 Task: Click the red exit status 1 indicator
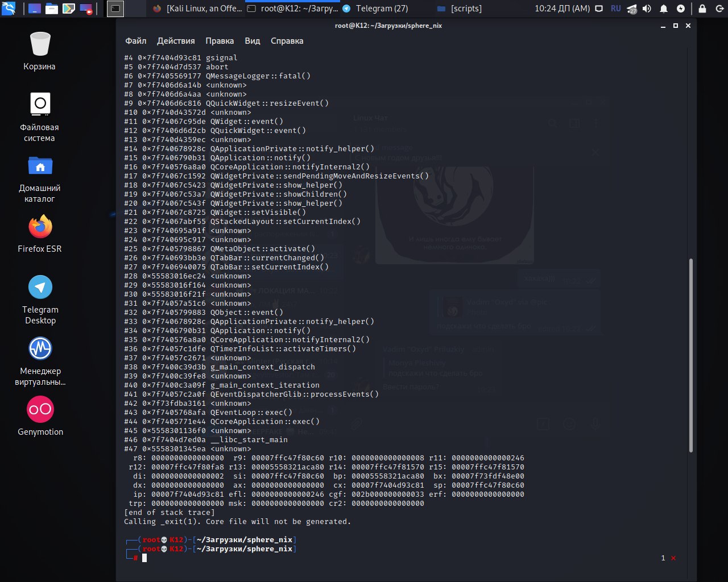(x=668, y=558)
